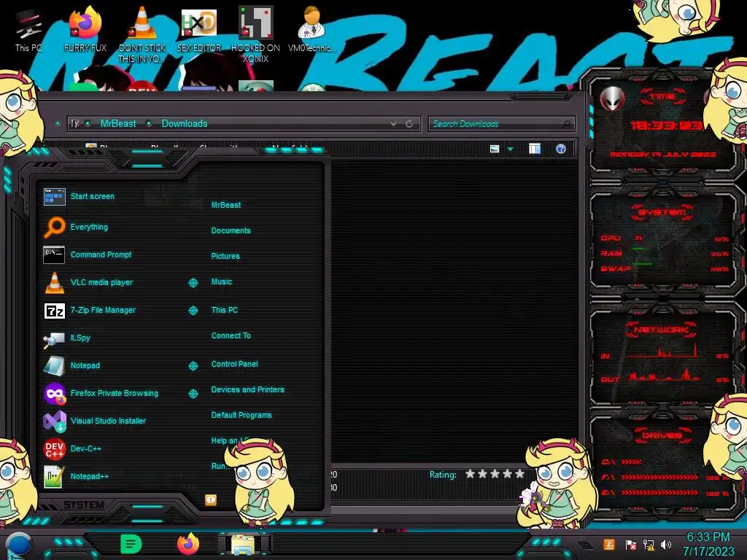
Task: Open Documents from start menu
Action: pos(231,230)
